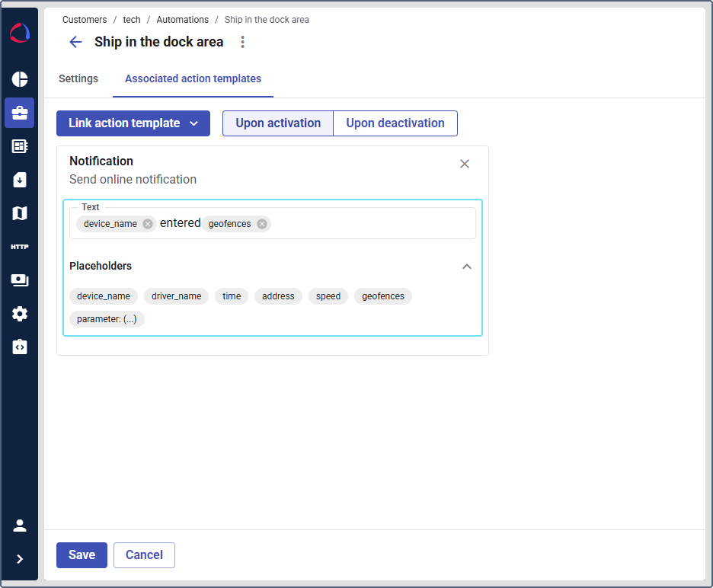
Task: Select the Associated action templates tab
Action: coord(193,78)
